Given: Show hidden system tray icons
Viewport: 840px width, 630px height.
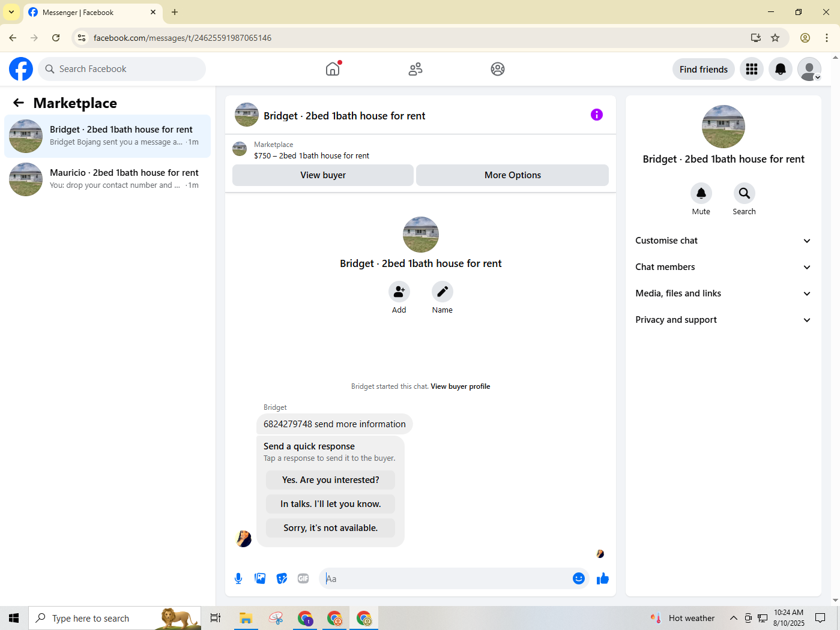Looking at the screenshot, I should [733, 618].
